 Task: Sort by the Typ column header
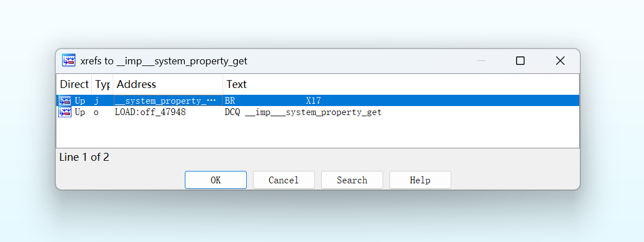[x=103, y=84]
